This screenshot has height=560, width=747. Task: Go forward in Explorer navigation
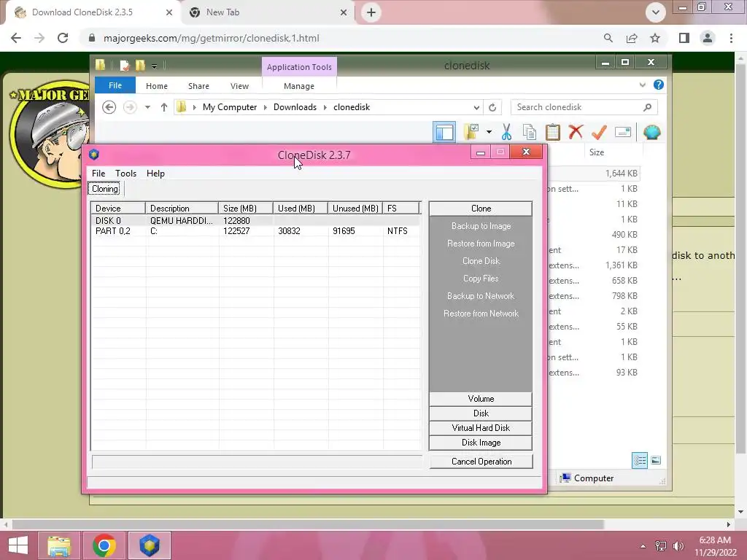point(130,107)
